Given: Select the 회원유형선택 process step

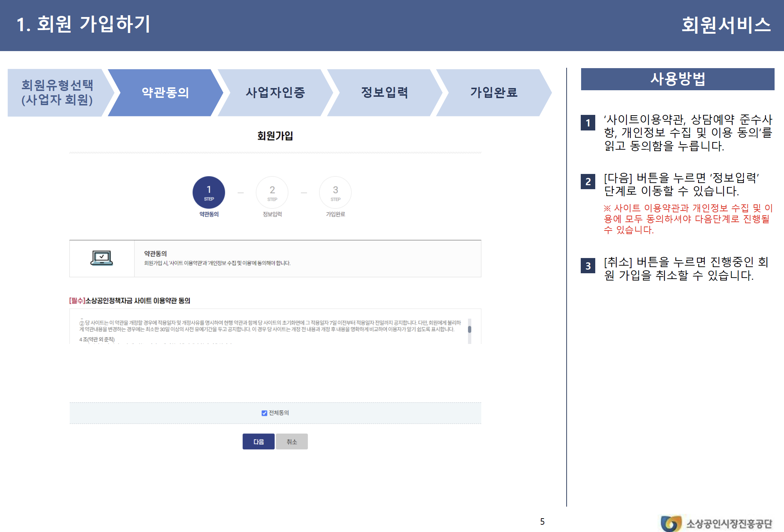Looking at the screenshot, I should pyautogui.click(x=57, y=92).
